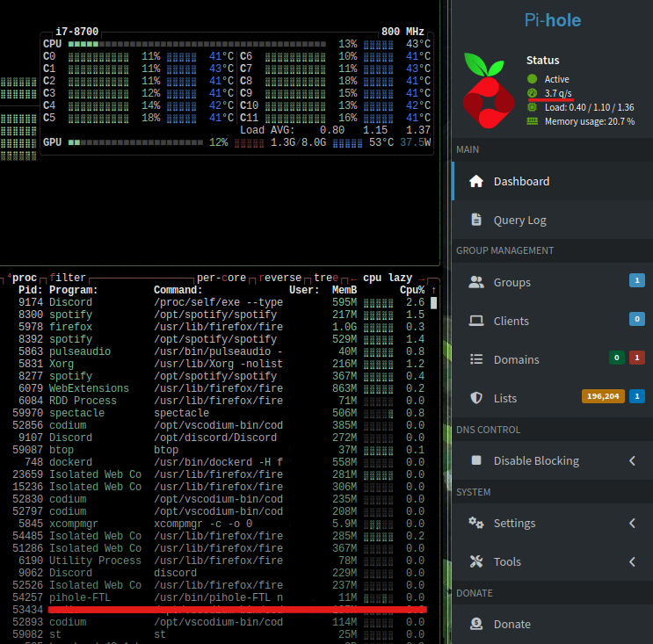
Task: Open the Query Log page
Action: [552, 220]
